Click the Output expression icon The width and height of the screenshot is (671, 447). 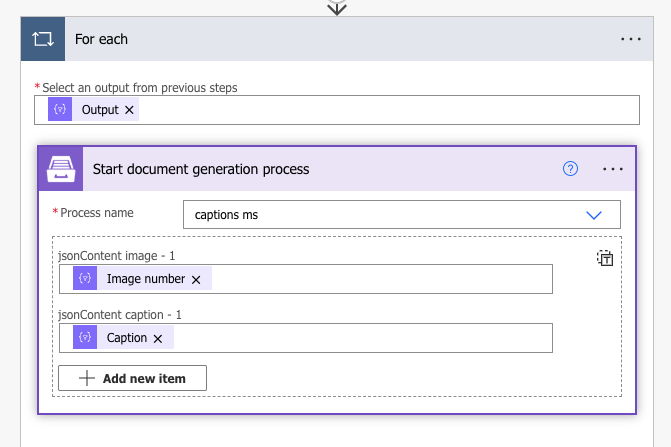[61, 110]
